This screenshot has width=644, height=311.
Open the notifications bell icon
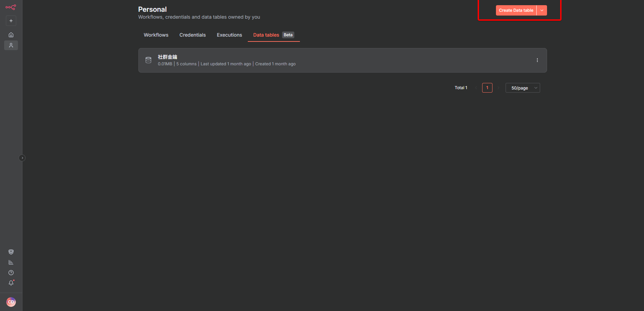pyautogui.click(x=11, y=283)
